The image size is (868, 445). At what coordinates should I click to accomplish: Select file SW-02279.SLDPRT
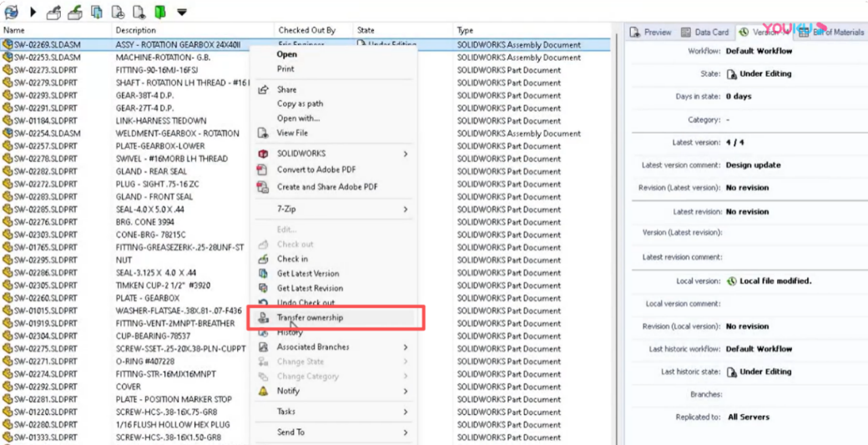(47, 83)
